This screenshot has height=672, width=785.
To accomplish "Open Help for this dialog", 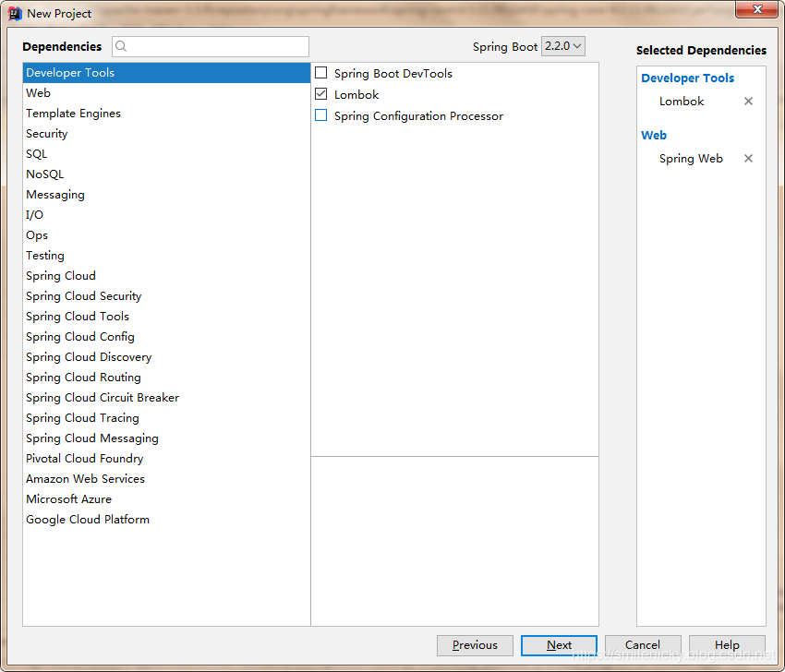I will tap(727, 645).
